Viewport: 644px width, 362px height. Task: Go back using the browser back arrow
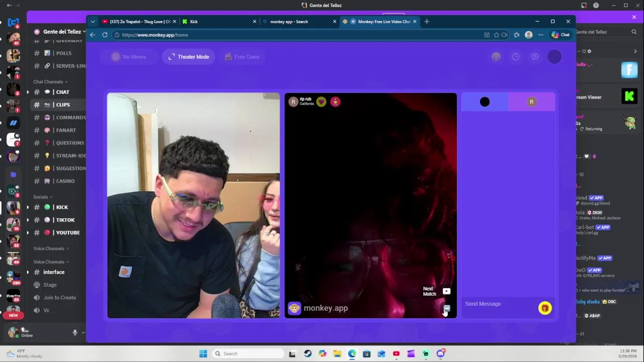[93, 35]
